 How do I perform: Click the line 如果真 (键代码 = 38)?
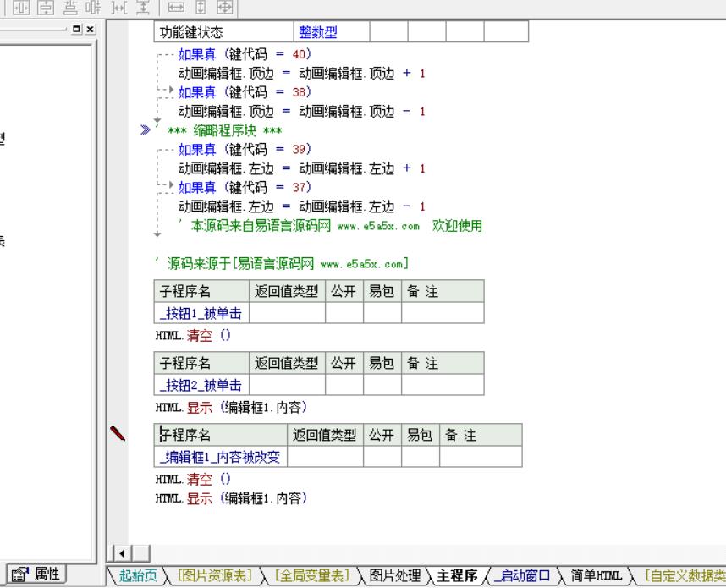click(x=245, y=92)
